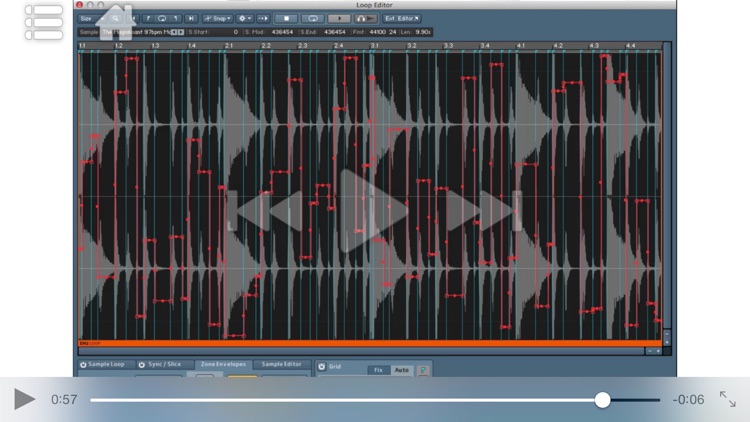Skip forward in the video overlay
Screen dimensions: 750x422
coord(483,211)
